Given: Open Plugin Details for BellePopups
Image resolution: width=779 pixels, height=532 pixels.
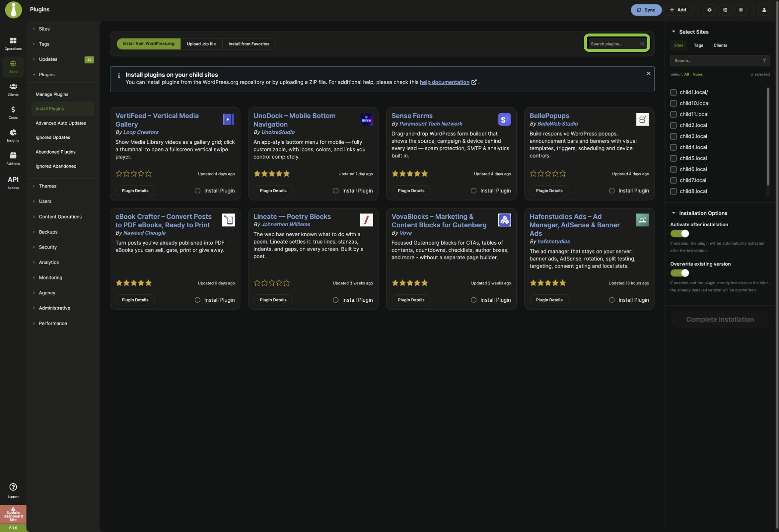Looking at the screenshot, I should pyautogui.click(x=549, y=191).
